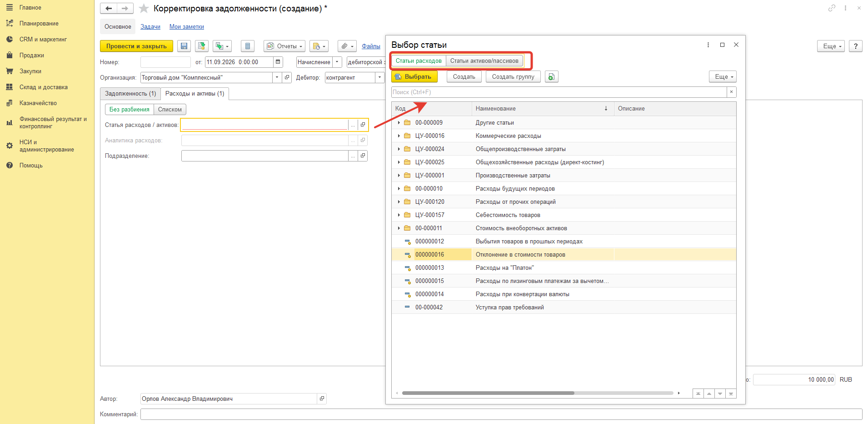Open the Казначейство sidebar section
868x424 pixels.
coord(38,103)
